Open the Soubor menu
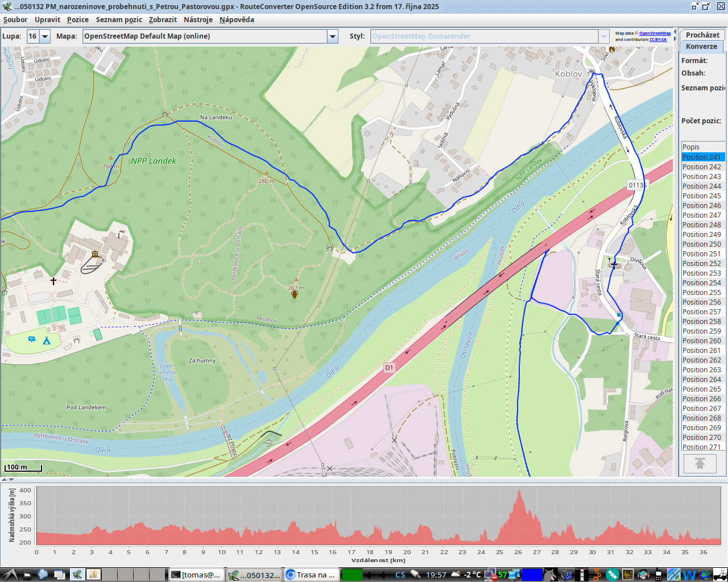 (x=15, y=19)
